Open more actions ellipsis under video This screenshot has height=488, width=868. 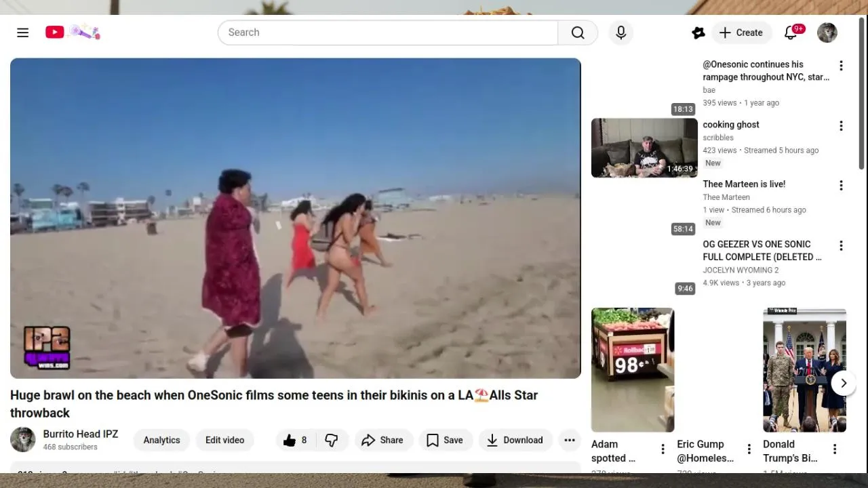[x=570, y=440]
